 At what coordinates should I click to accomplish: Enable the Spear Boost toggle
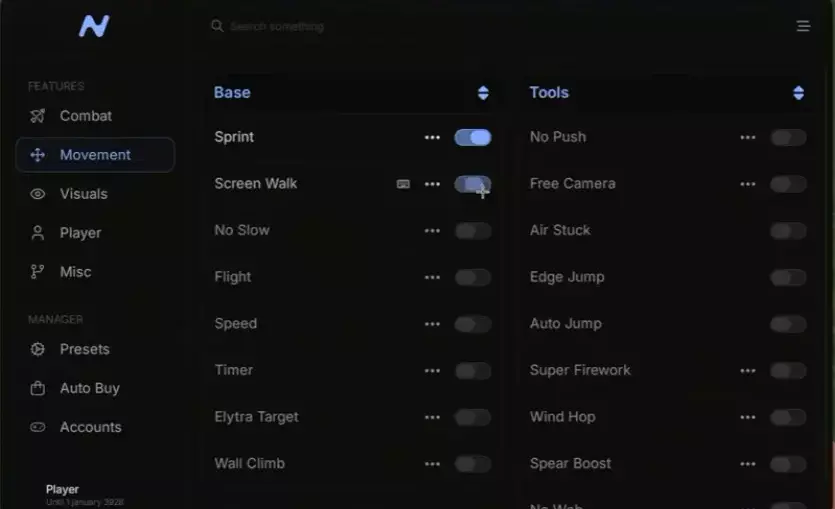tap(788, 464)
